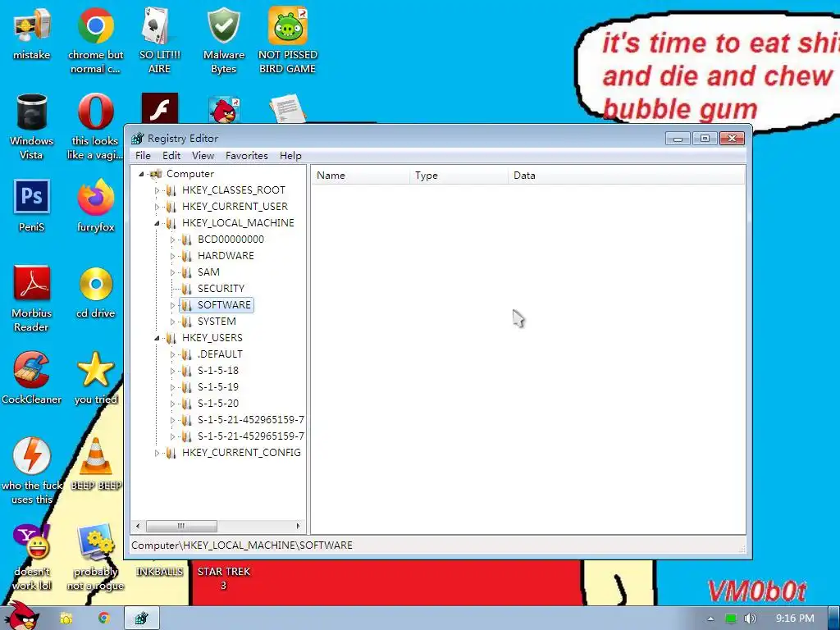This screenshot has width=840, height=630.
Task: Click the green network tray icon
Action: click(x=731, y=619)
